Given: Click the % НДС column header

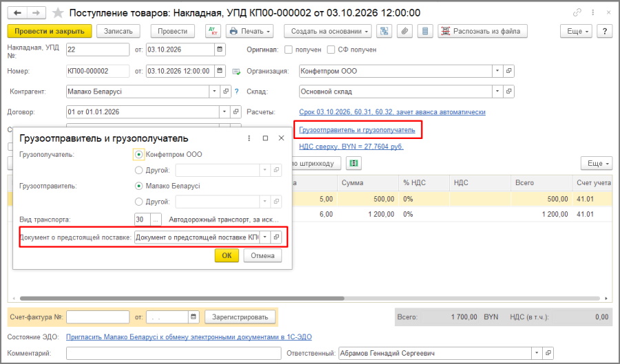Looking at the screenshot, I should click(424, 183).
